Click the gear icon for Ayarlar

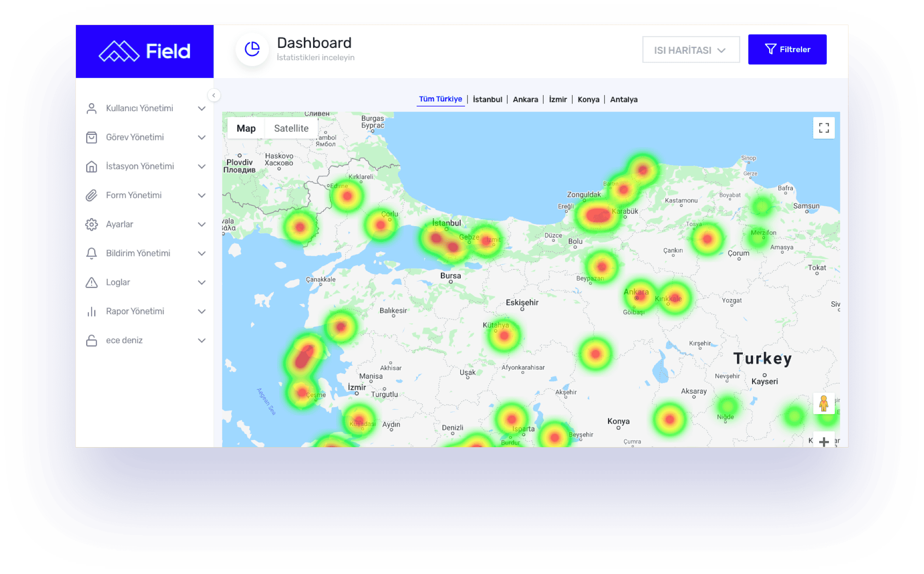point(91,224)
